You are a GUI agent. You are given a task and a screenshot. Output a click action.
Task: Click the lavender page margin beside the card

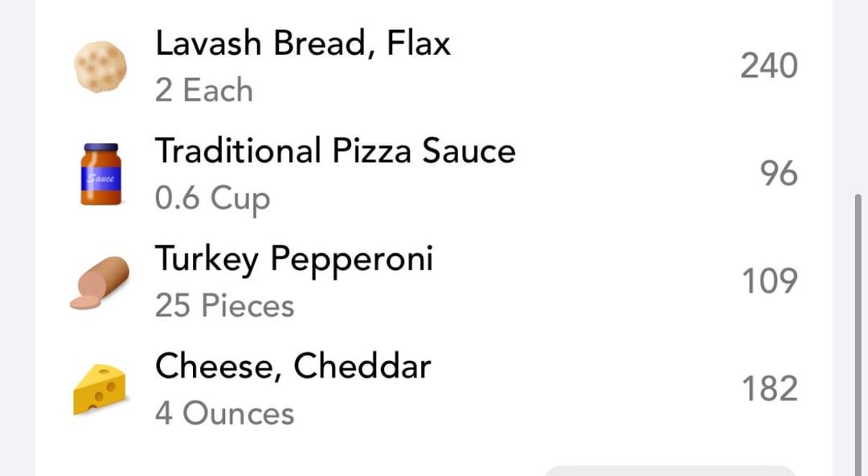[16, 241]
